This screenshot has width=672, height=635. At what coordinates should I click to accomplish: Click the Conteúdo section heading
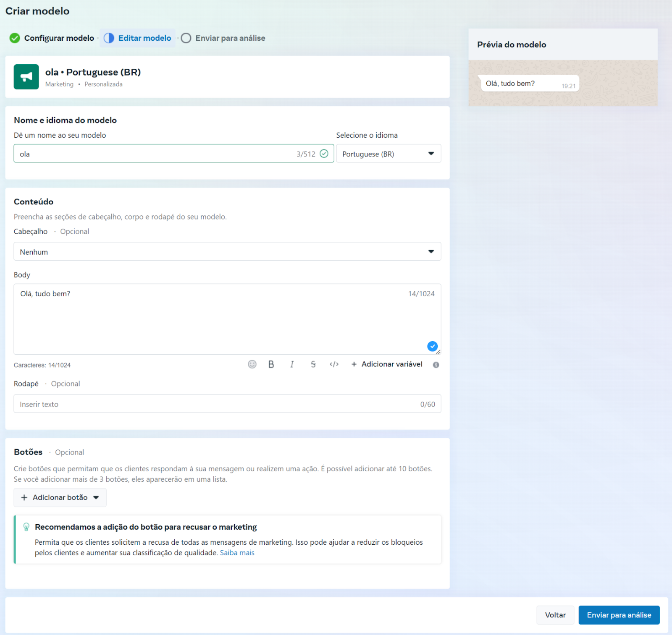34,202
